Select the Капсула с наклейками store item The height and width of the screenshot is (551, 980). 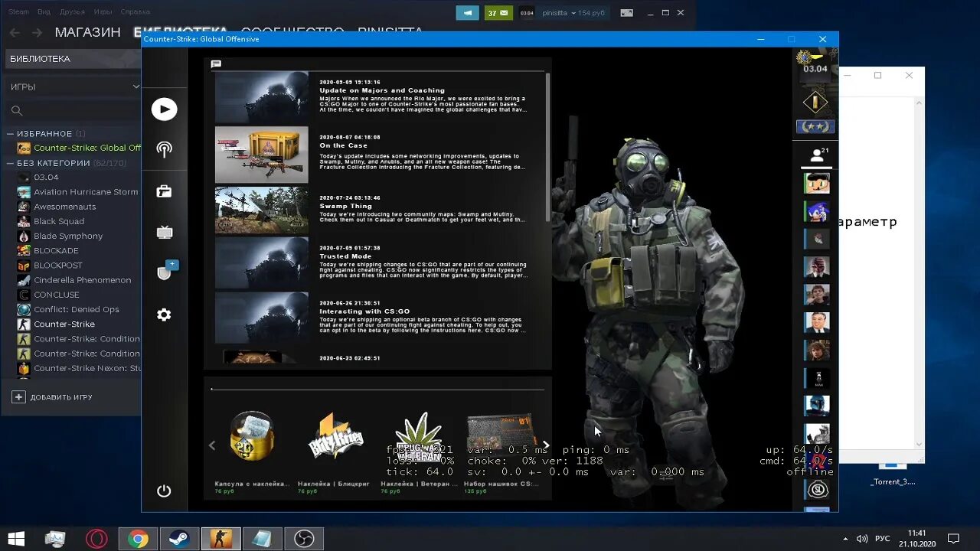point(252,450)
